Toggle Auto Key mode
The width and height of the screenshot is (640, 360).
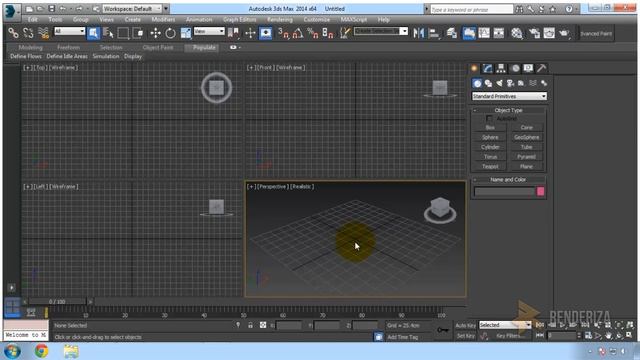click(x=465, y=325)
